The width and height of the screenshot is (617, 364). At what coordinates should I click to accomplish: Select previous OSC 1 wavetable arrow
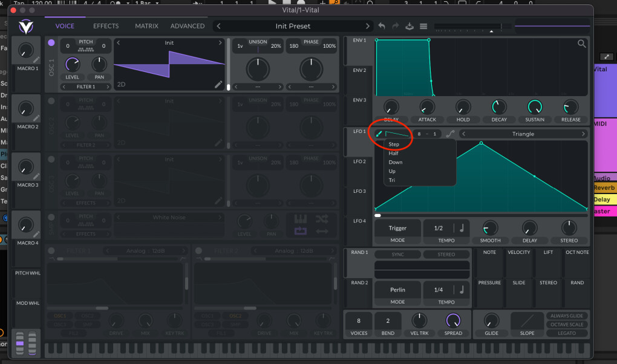coord(119,42)
